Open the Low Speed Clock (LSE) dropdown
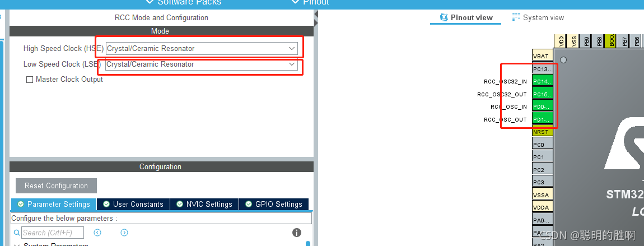 (x=201, y=64)
